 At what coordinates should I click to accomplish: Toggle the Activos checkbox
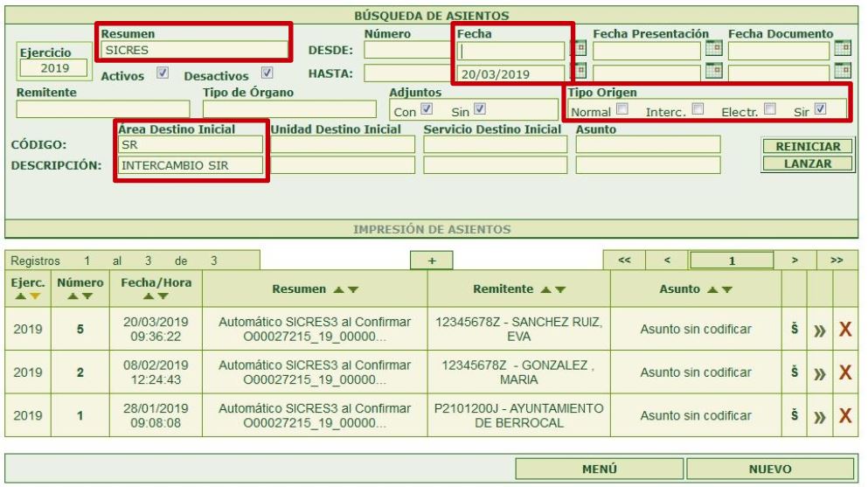pos(163,73)
